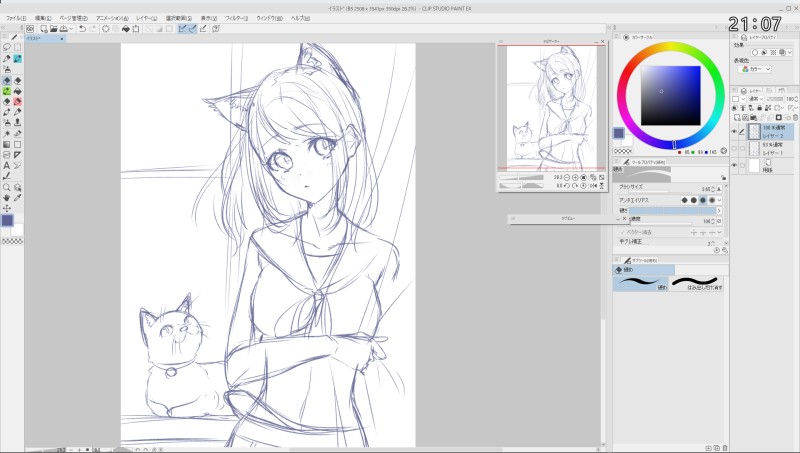
Task: Click zoom in in Navigator panel
Action: point(576,178)
